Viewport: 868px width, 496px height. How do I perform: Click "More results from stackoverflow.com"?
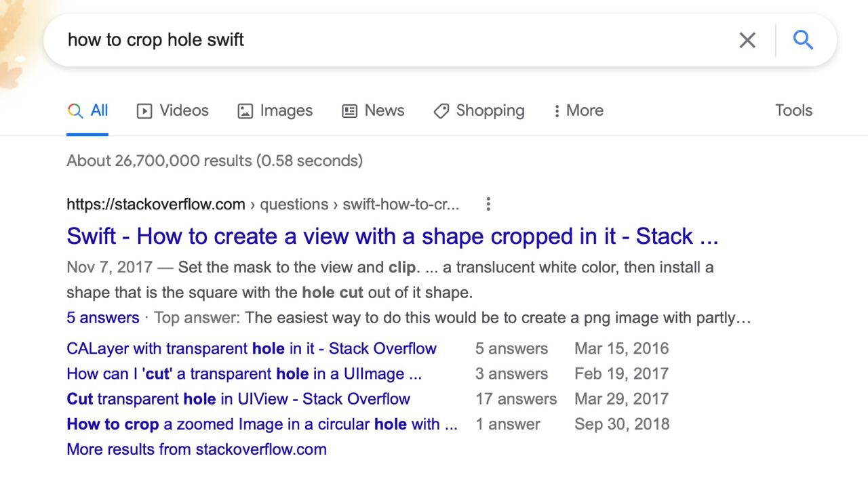tap(196, 449)
